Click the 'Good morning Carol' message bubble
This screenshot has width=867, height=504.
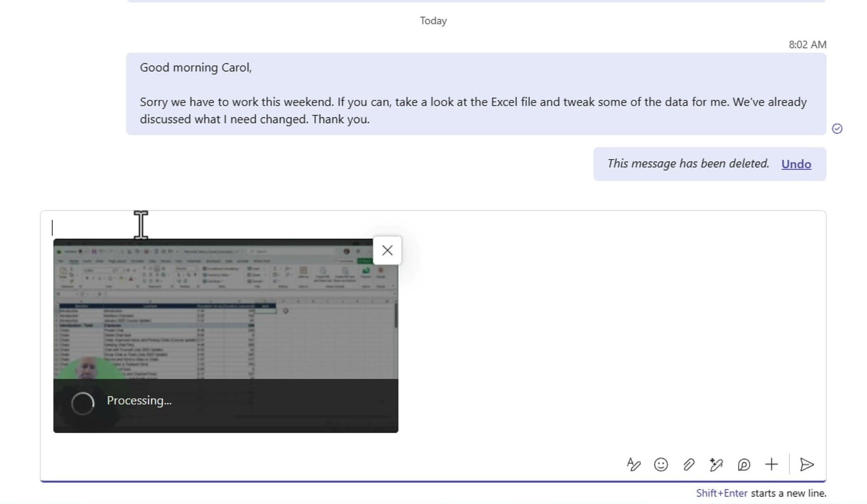point(476,94)
